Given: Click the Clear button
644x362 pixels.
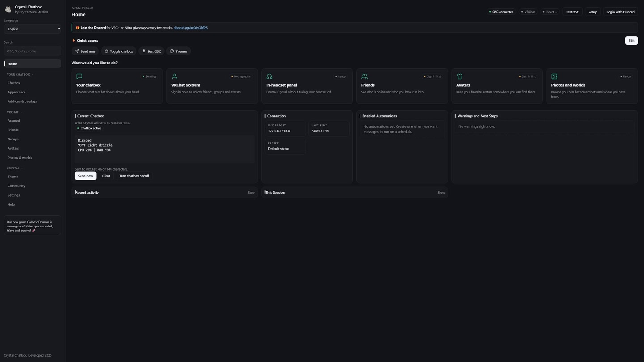Looking at the screenshot, I should coord(106,176).
